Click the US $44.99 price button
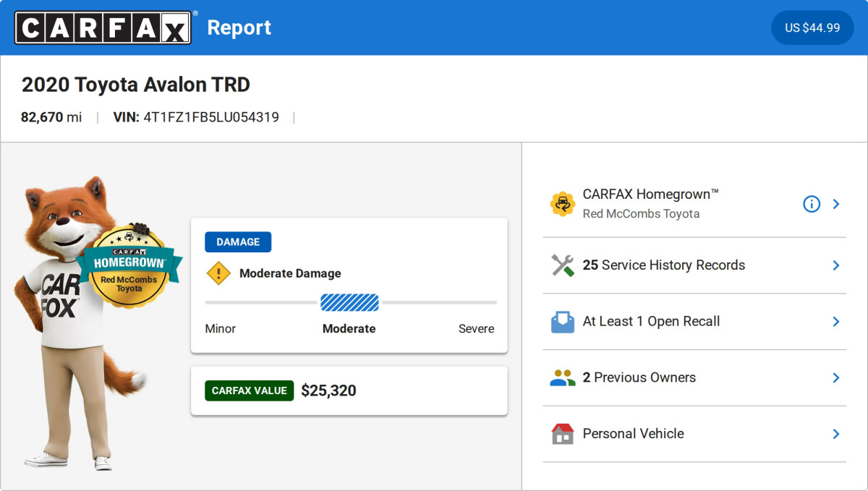The width and height of the screenshot is (868, 491). click(x=812, y=27)
